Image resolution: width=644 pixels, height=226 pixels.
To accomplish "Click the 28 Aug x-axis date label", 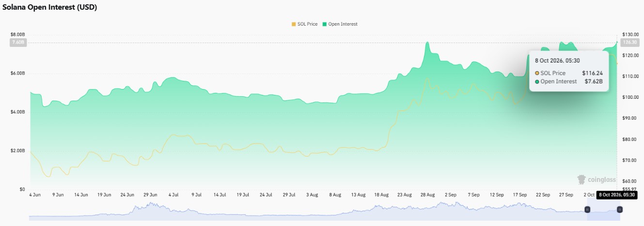I will click(x=428, y=195).
